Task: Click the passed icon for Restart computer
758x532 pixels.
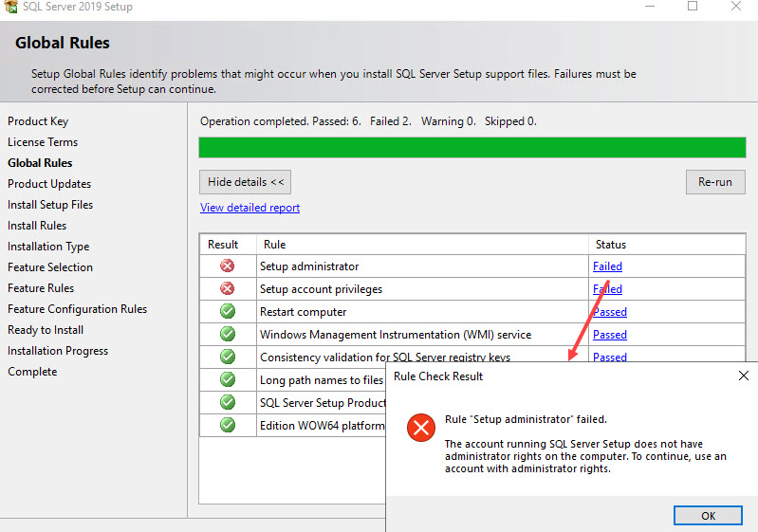Action: [227, 311]
